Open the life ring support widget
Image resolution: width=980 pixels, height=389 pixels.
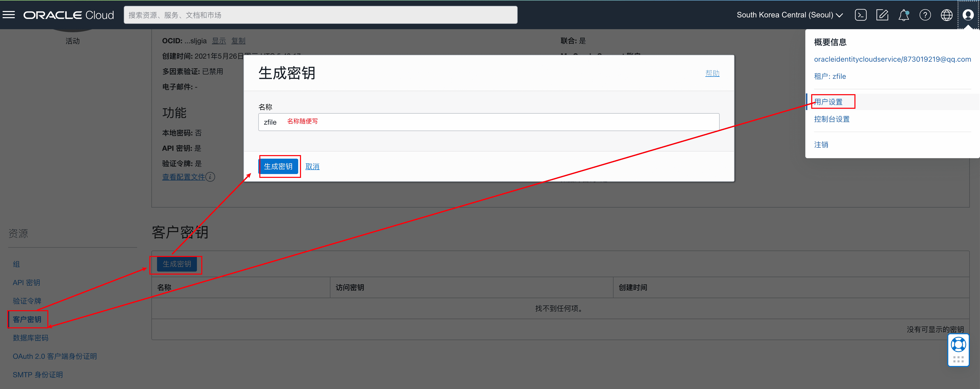pyautogui.click(x=958, y=344)
